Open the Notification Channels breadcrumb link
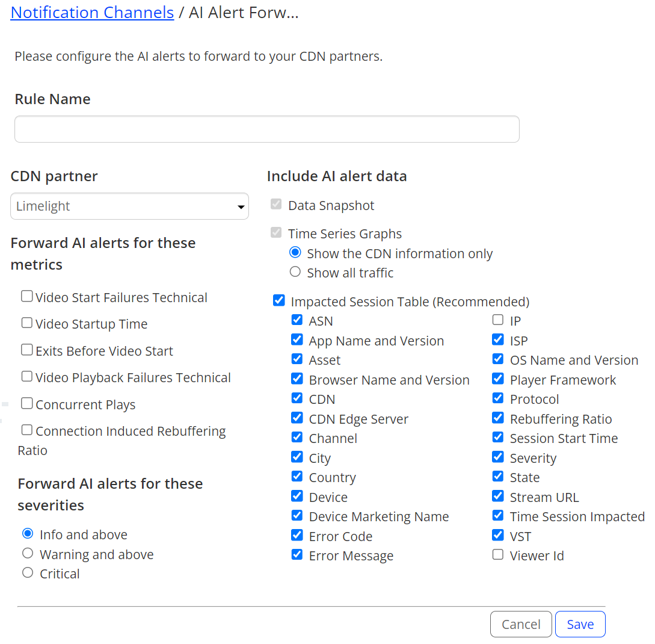Image resolution: width=655 pixels, height=644 pixels. (x=92, y=13)
